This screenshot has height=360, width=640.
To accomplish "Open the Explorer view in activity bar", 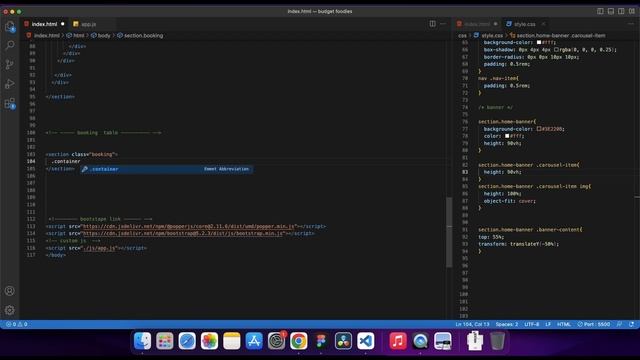I will (x=10, y=27).
